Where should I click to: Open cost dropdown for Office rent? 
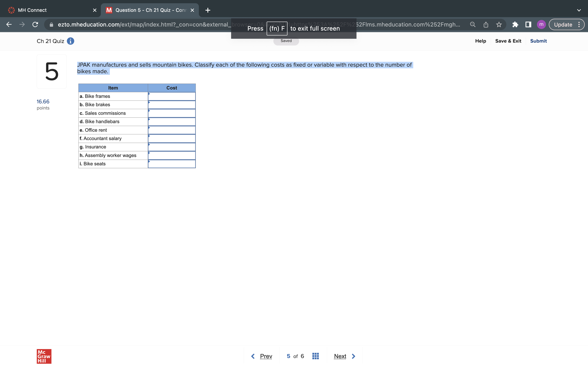[171, 130]
